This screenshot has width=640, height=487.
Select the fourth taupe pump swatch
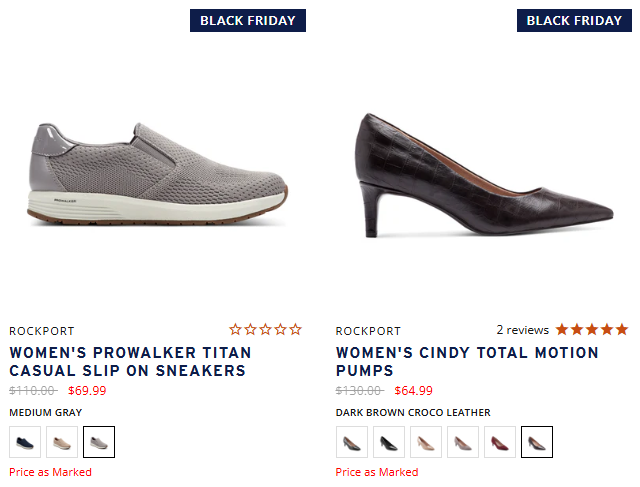coord(463,441)
